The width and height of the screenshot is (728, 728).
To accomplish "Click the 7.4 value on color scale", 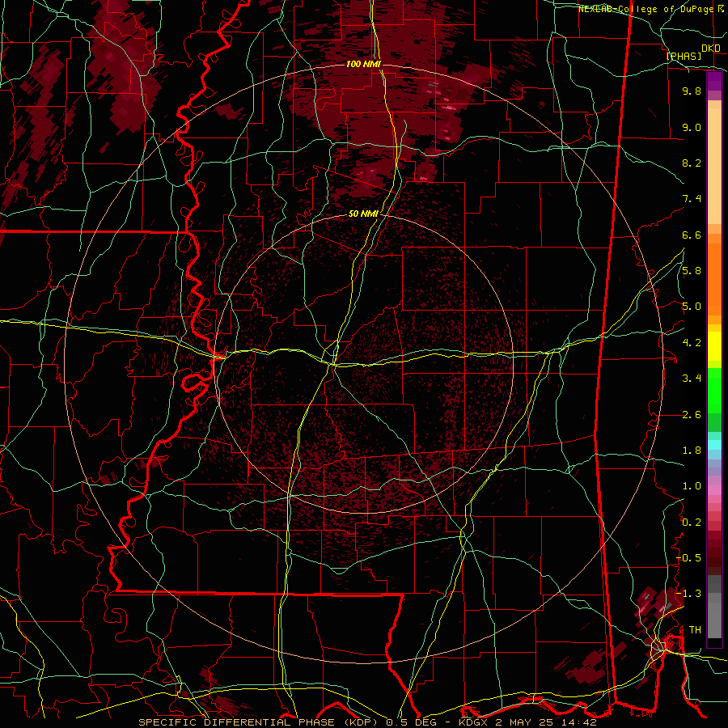I will coord(692,199).
